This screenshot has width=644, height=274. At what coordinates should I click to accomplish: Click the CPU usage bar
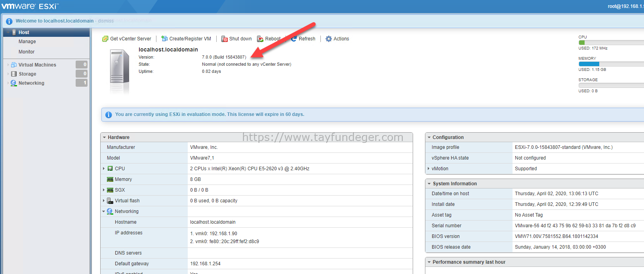point(611,42)
